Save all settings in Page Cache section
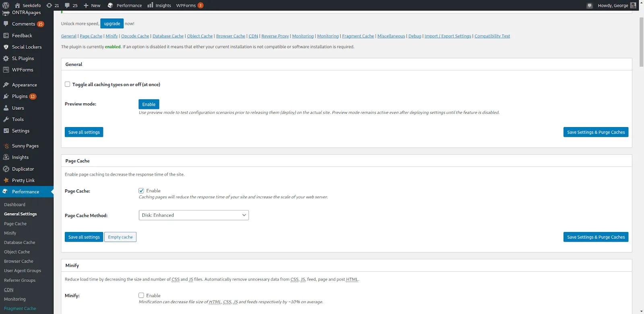The width and height of the screenshot is (644, 314). (84, 237)
